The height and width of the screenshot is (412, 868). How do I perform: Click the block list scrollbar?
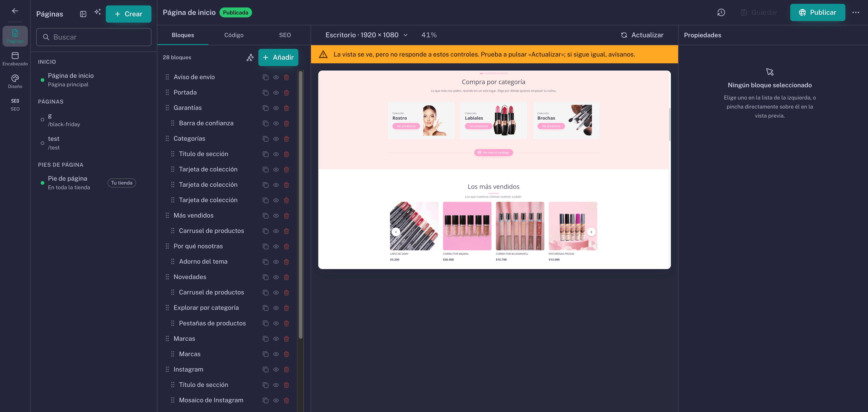click(x=301, y=204)
